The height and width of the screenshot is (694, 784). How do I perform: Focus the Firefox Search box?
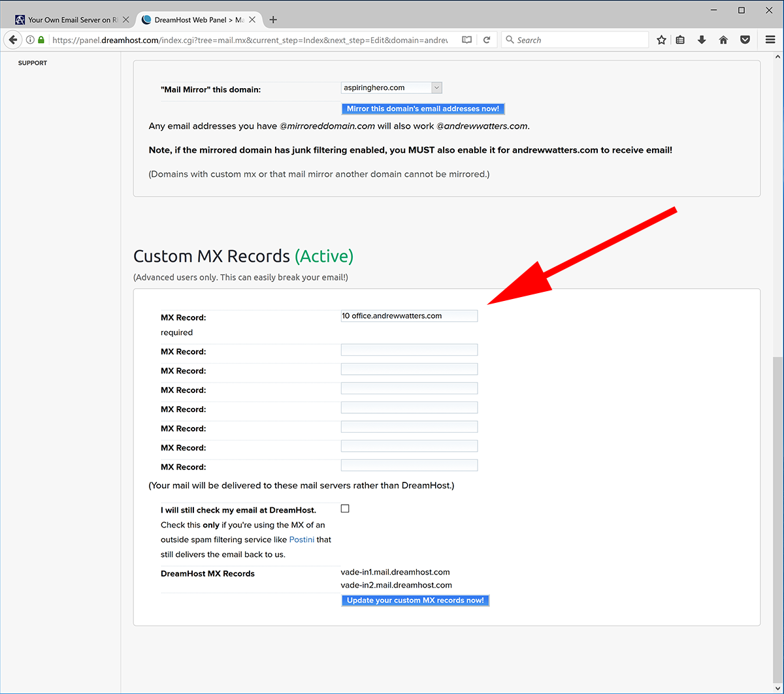pyautogui.click(x=575, y=40)
